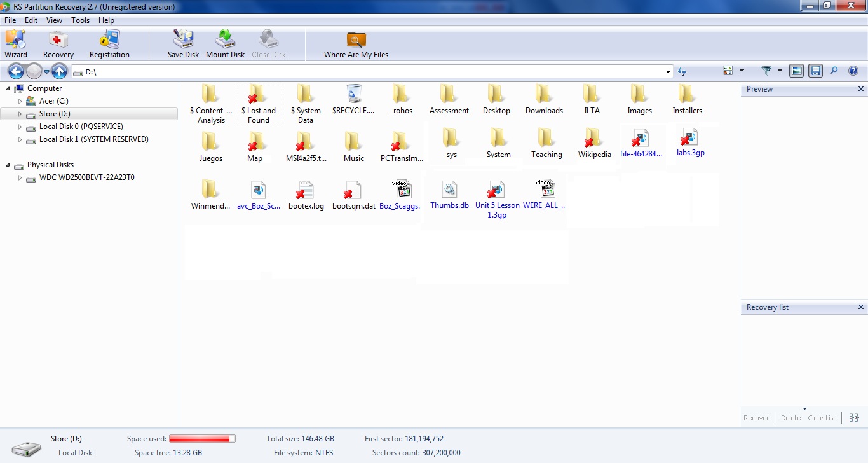Select the Downloads folder
Viewport: 868px width, 463px height.
pyautogui.click(x=544, y=99)
